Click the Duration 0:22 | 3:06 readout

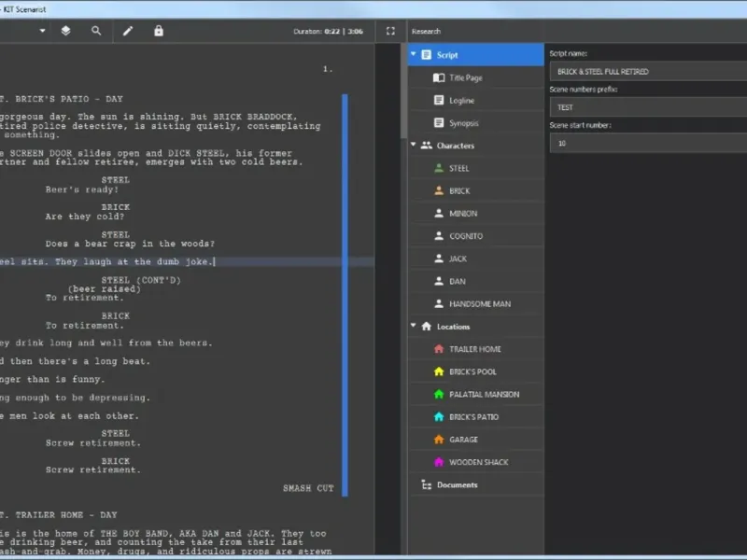coord(329,32)
